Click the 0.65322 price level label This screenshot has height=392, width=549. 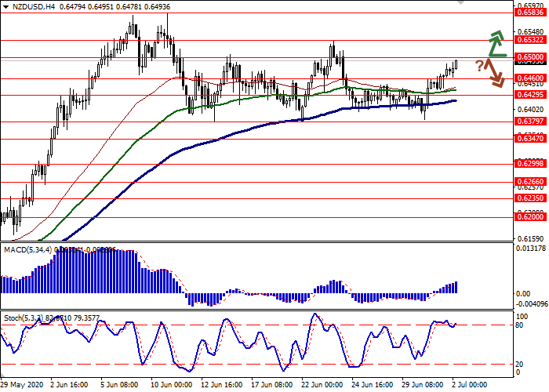click(x=529, y=40)
